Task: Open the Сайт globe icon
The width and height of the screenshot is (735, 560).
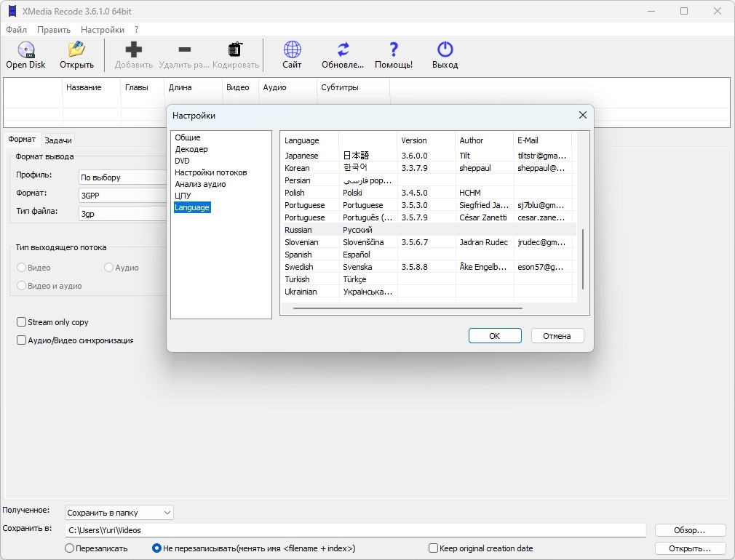Action: click(292, 50)
